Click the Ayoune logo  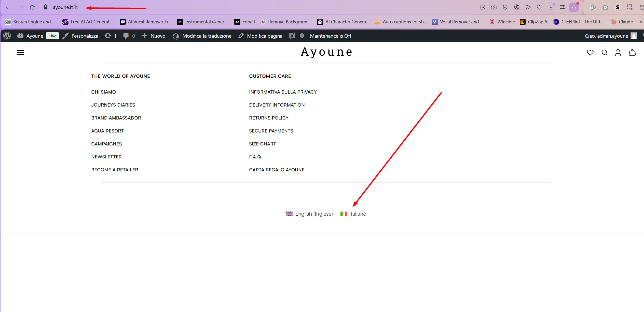326,52
